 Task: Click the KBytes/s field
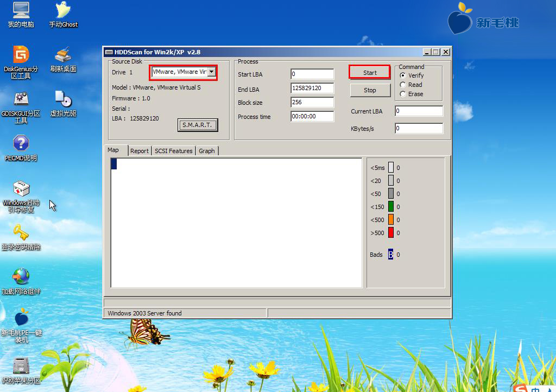[x=419, y=128]
